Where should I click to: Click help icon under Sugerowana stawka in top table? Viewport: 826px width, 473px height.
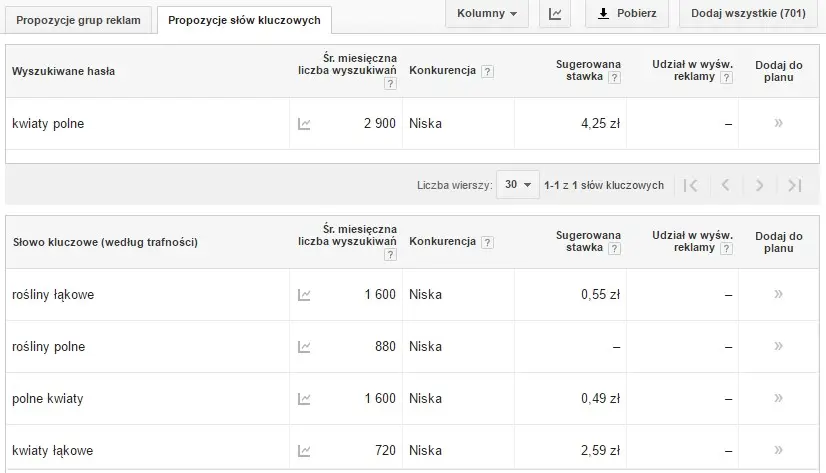click(614, 78)
